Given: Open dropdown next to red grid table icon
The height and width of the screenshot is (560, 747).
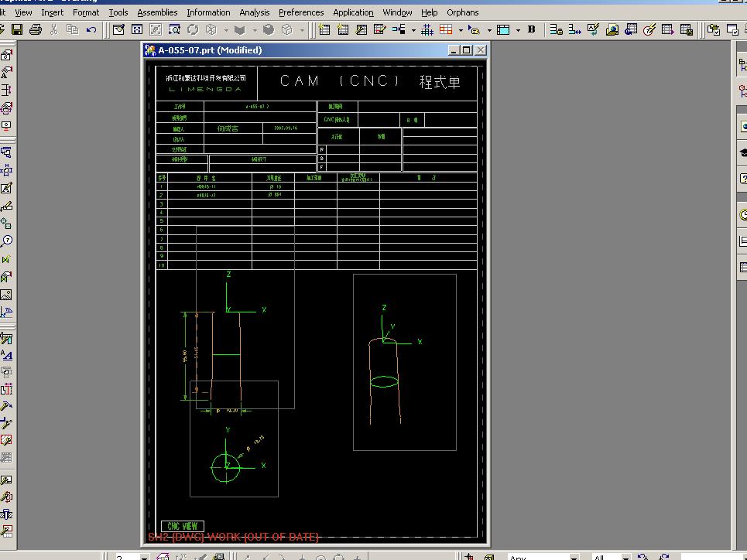Looking at the screenshot, I should click(x=461, y=30).
